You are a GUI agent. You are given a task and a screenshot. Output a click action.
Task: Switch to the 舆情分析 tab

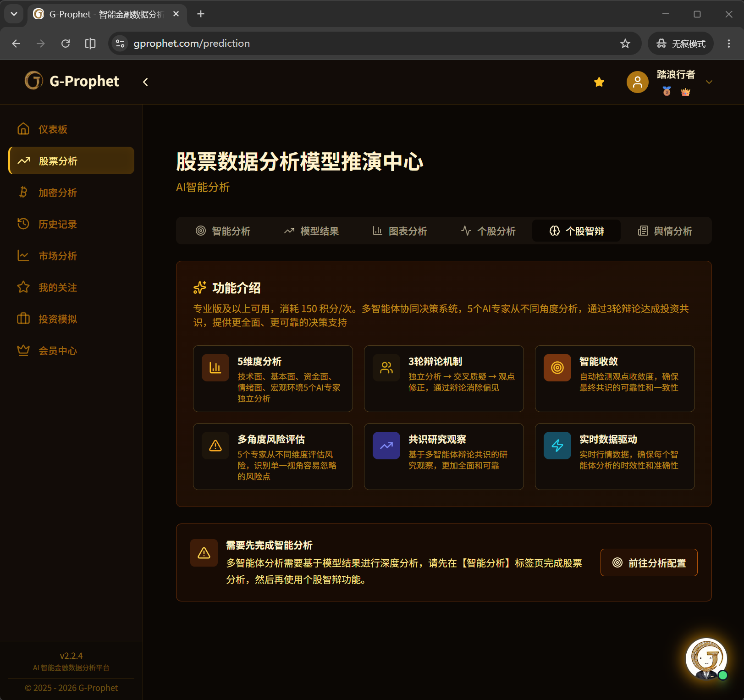point(665,231)
